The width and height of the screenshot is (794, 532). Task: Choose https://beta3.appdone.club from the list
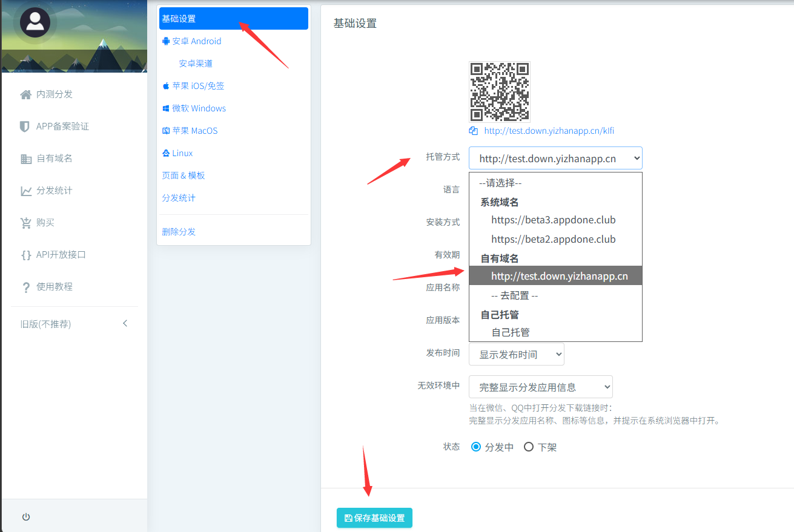point(553,220)
